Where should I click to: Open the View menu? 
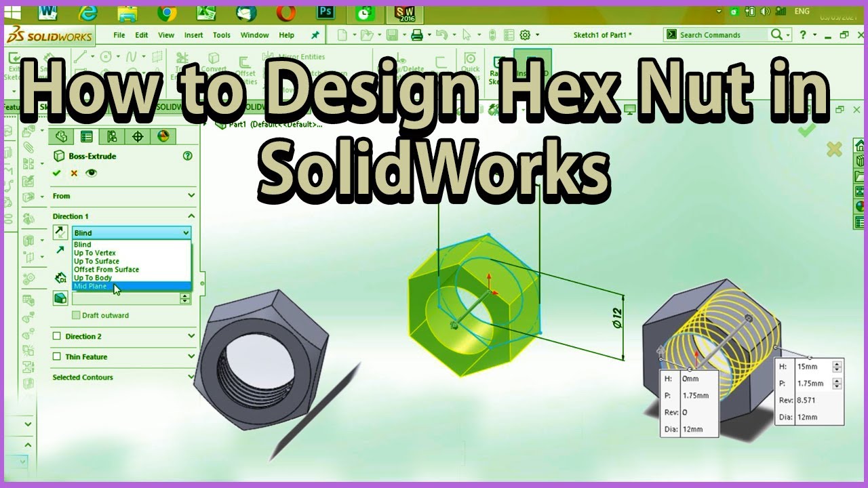coord(166,35)
